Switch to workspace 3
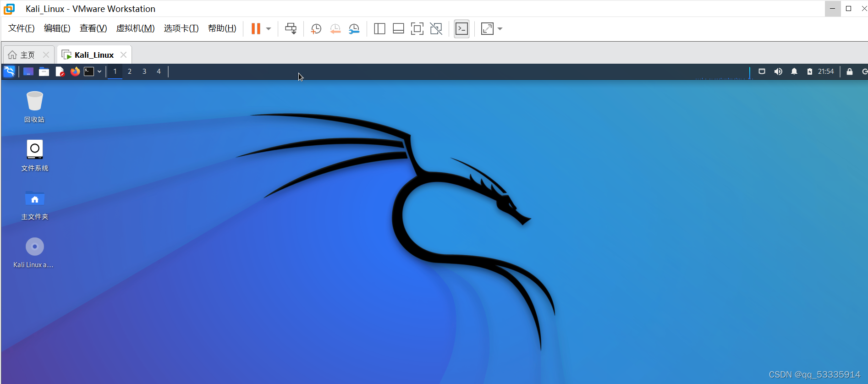The image size is (868, 384). (x=144, y=71)
